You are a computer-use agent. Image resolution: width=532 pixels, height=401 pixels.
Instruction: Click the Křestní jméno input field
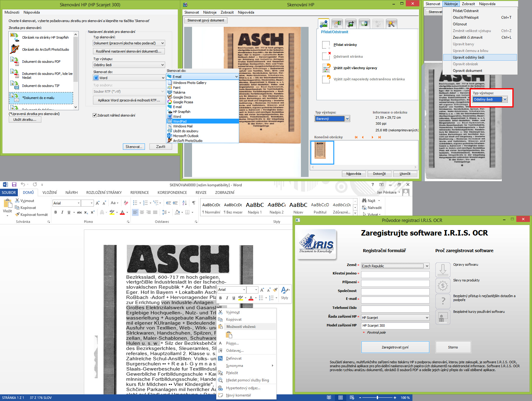click(x=395, y=274)
